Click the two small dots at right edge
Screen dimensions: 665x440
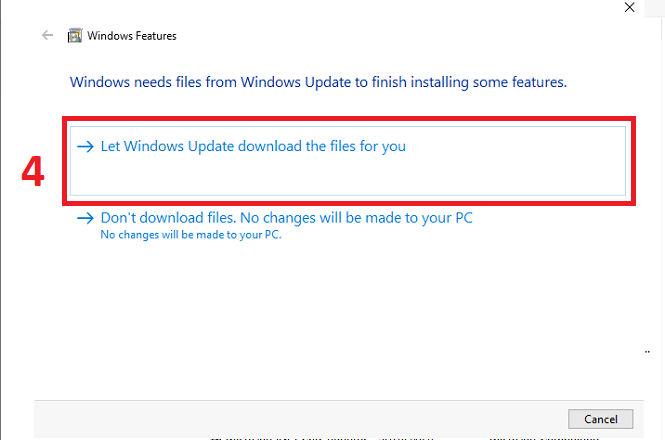647,352
